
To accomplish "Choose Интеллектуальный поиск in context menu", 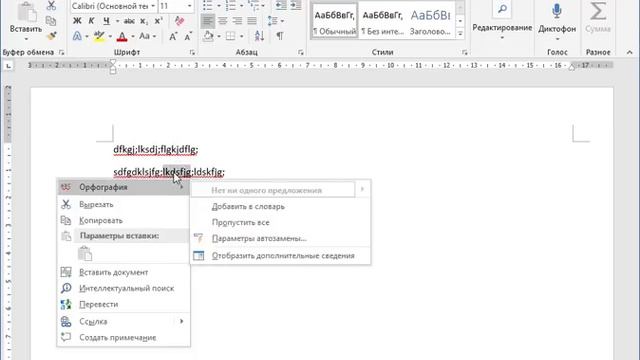I will pos(123,288).
